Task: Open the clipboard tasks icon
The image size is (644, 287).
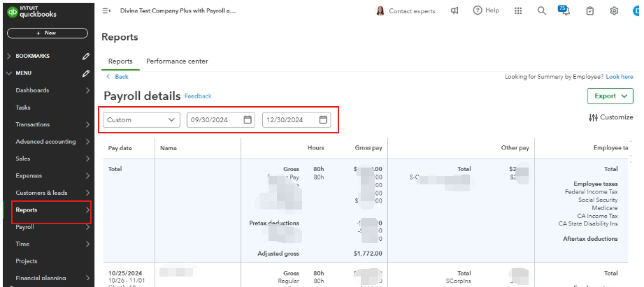Action: pyautogui.click(x=589, y=11)
